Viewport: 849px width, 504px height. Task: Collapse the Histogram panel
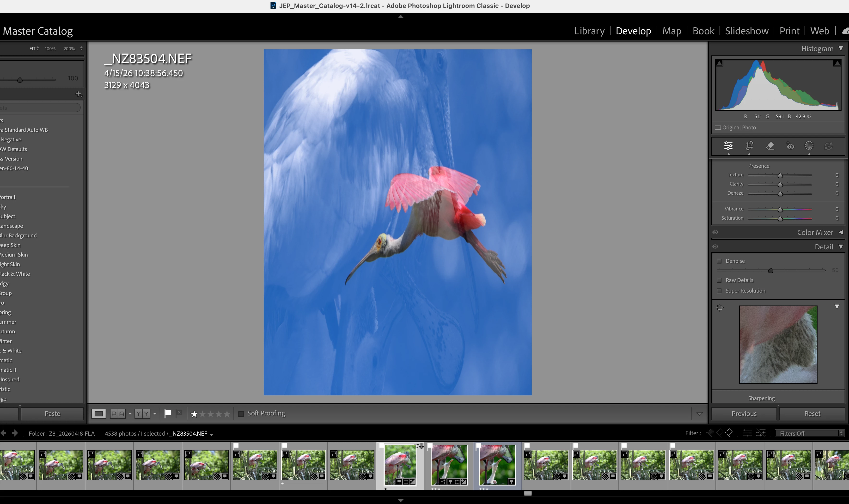[x=841, y=48]
